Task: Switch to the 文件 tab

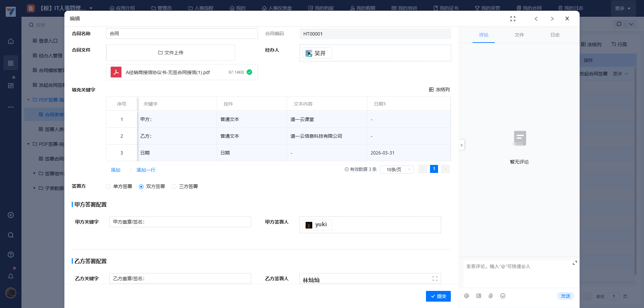Action: point(519,35)
